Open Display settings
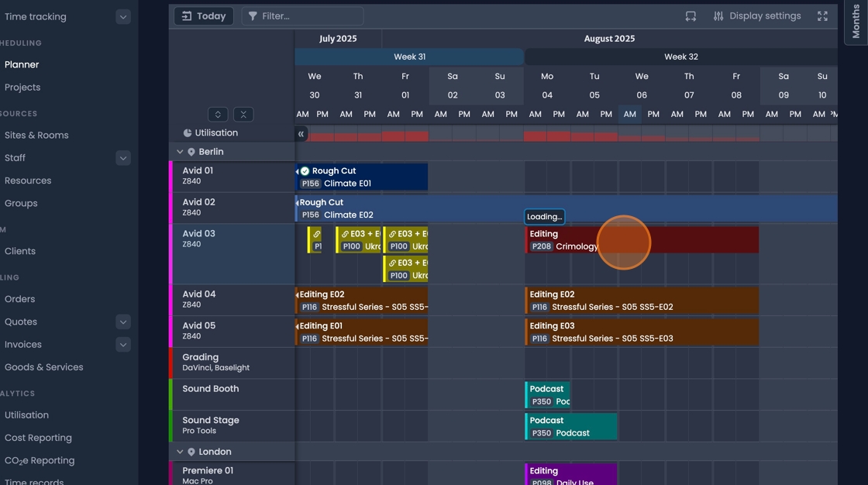This screenshot has height=485, width=868. (757, 16)
